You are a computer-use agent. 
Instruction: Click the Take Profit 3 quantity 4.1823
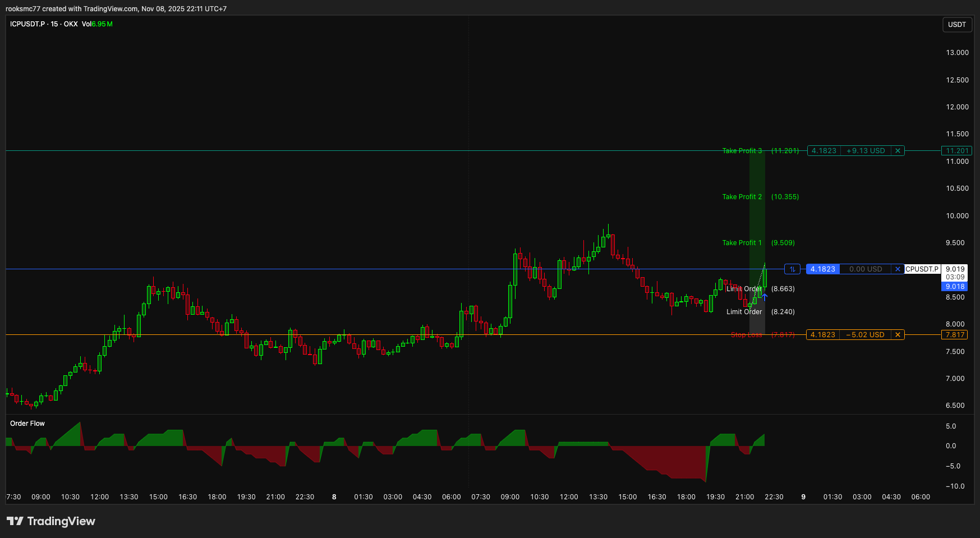pyautogui.click(x=824, y=151)
